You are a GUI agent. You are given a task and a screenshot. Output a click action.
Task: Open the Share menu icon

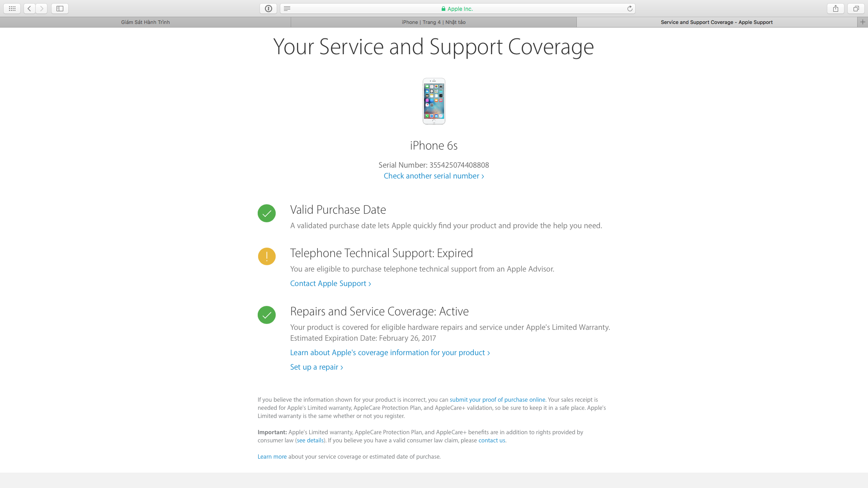coord(835,9)
